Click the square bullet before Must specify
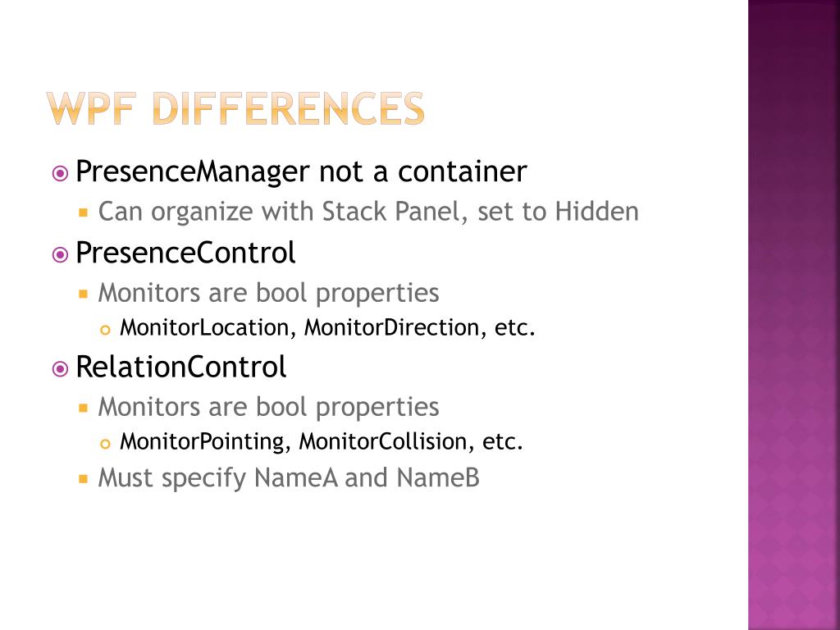Image resolution: width=840 pixels, height=630 pixels. (x=83, y=478)
